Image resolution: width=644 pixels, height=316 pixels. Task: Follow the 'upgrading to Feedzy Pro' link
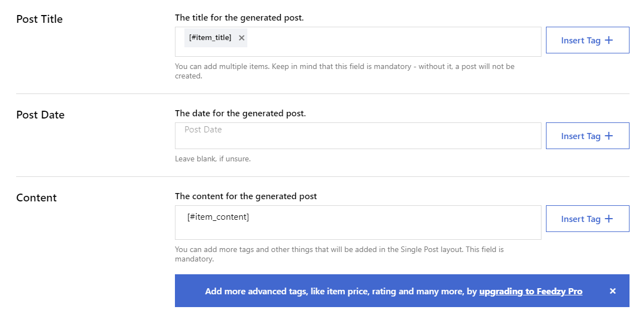(x=530, y=291)
